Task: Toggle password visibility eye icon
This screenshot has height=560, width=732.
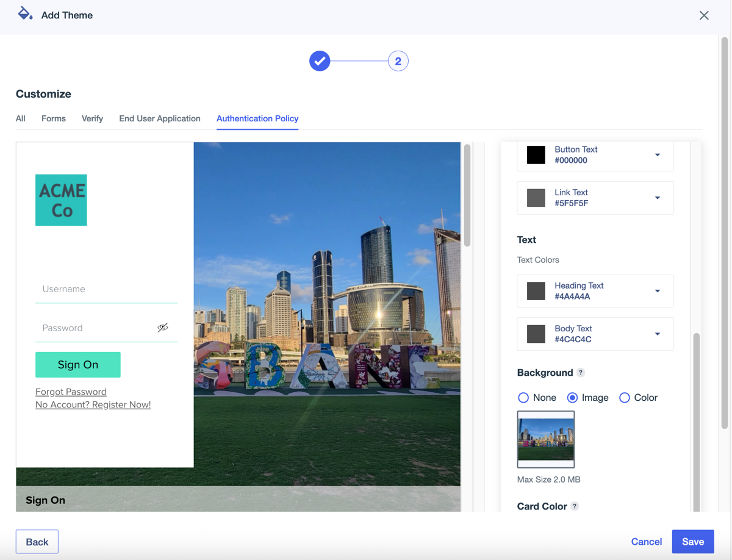Action: (x=163, y=328)
